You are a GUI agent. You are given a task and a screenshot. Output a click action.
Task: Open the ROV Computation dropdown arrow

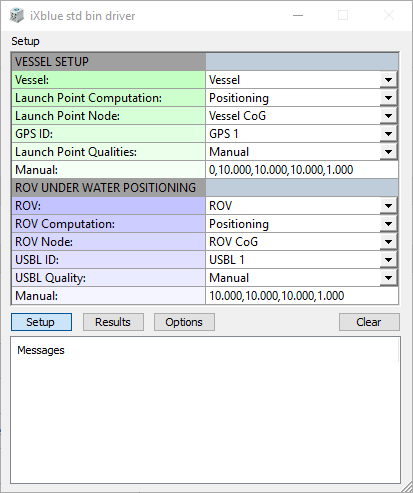pos(388,224)
